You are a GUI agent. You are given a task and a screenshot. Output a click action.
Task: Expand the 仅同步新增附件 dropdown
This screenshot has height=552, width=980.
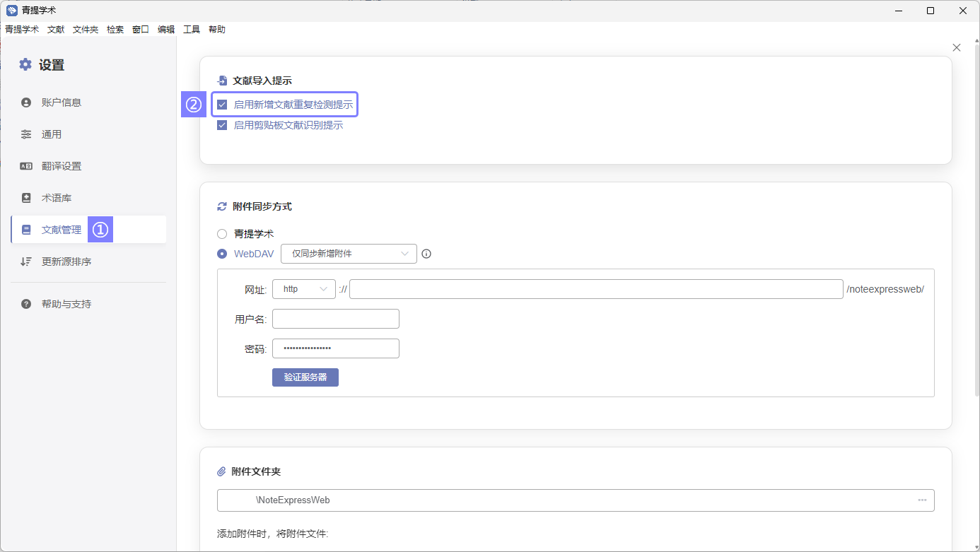[x=349, y=254]
